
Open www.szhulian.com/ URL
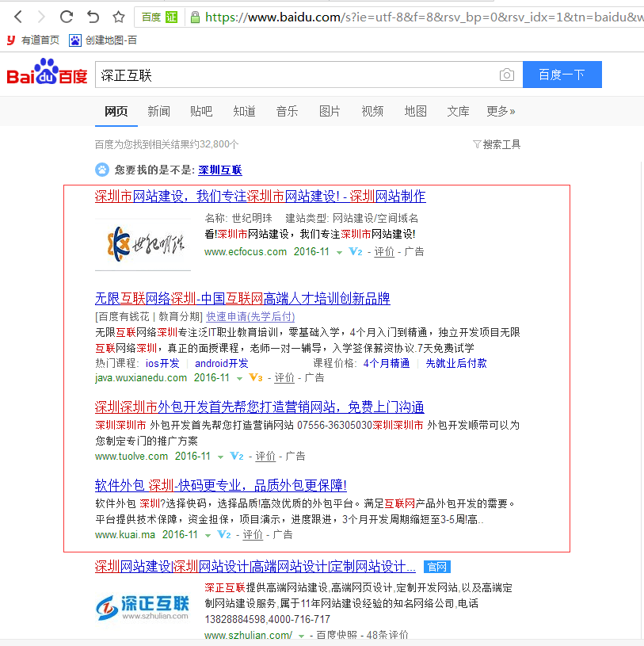248,635
